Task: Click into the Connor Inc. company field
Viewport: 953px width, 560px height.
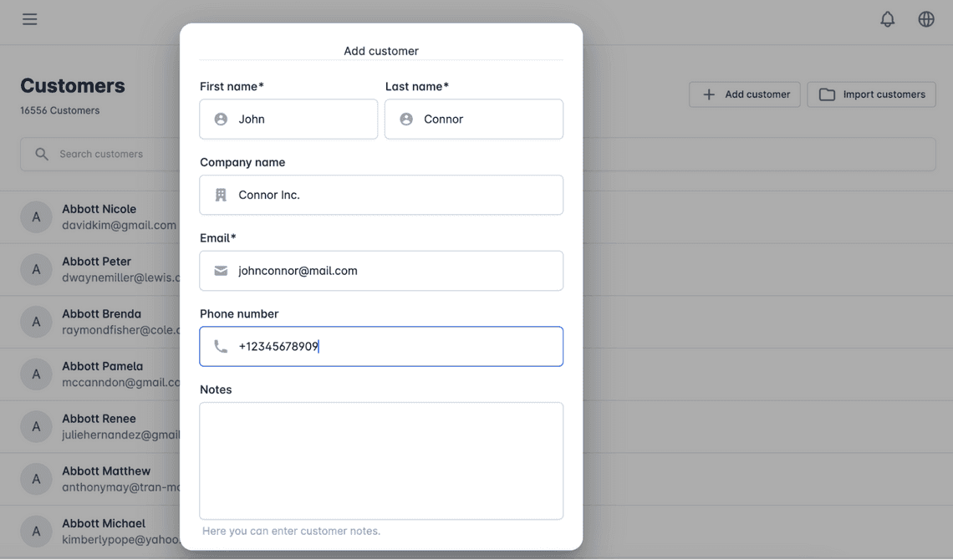Action: [381, 195]
